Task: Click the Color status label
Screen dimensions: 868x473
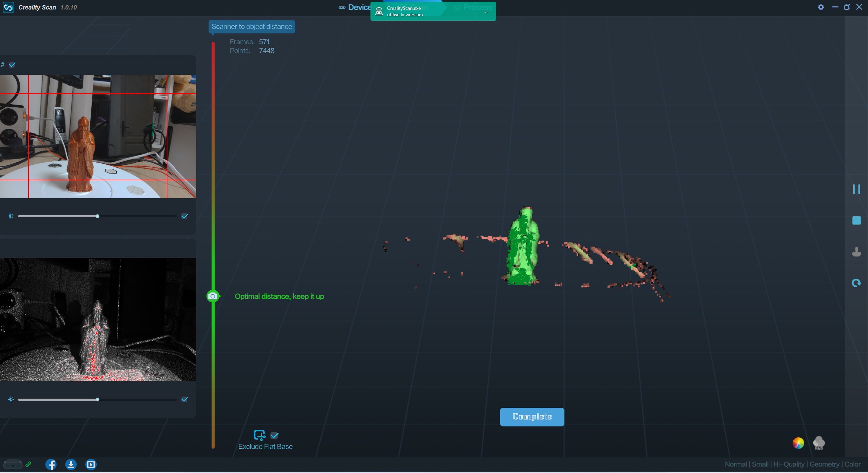Action: [852, 464]
